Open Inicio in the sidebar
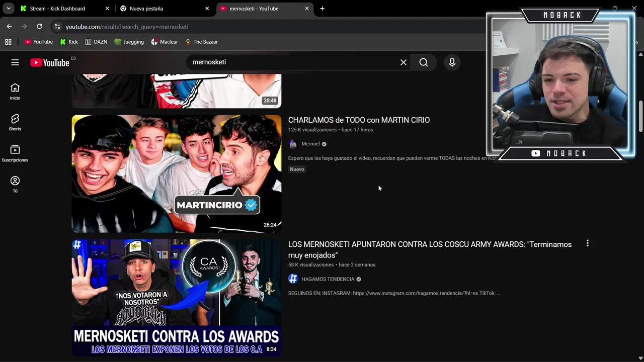644x362 pixels. pos(15,92)
